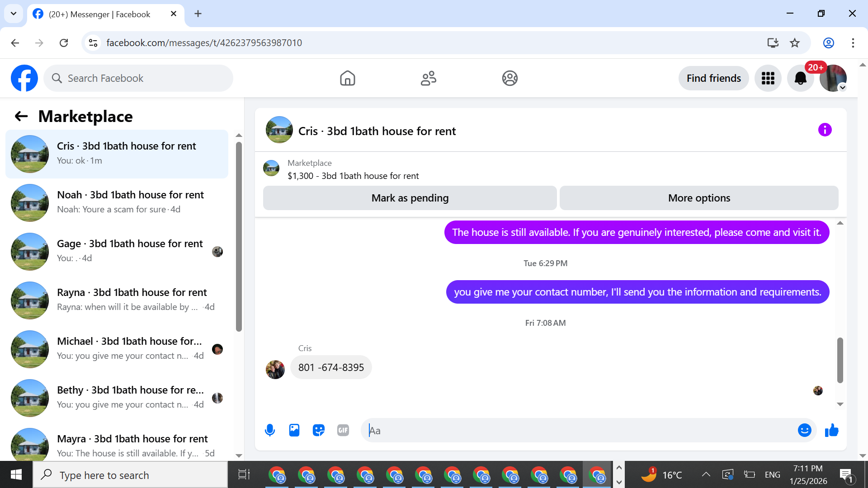Viewport: 868px width, 488px height.
Task: Open the $1,300 3bd 1bath listing link
Action: tap(353, 176)
